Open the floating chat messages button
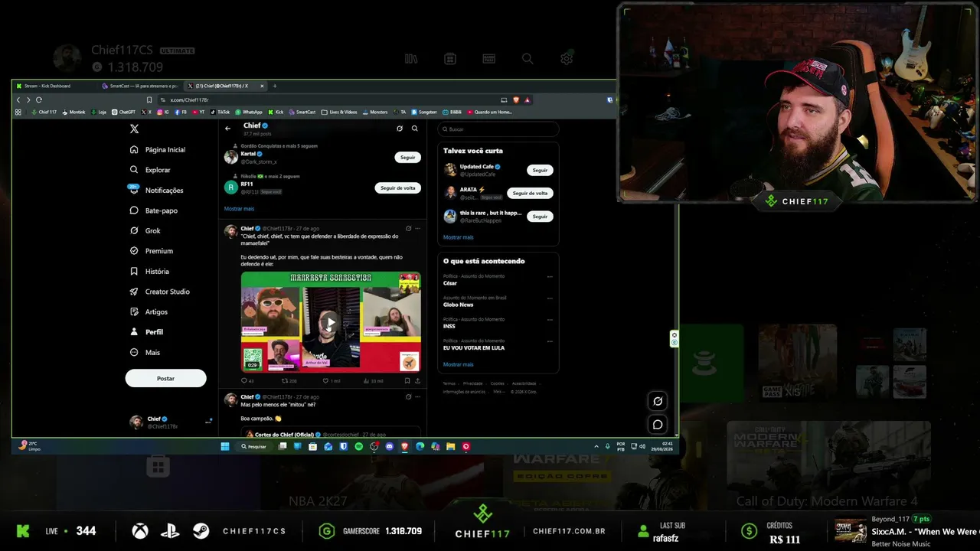 [658, 425]
